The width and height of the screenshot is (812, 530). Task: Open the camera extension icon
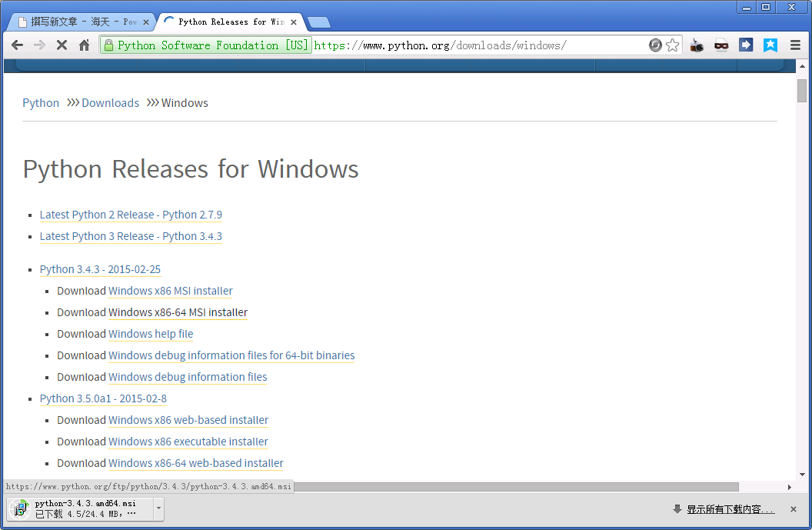point(697,45)
